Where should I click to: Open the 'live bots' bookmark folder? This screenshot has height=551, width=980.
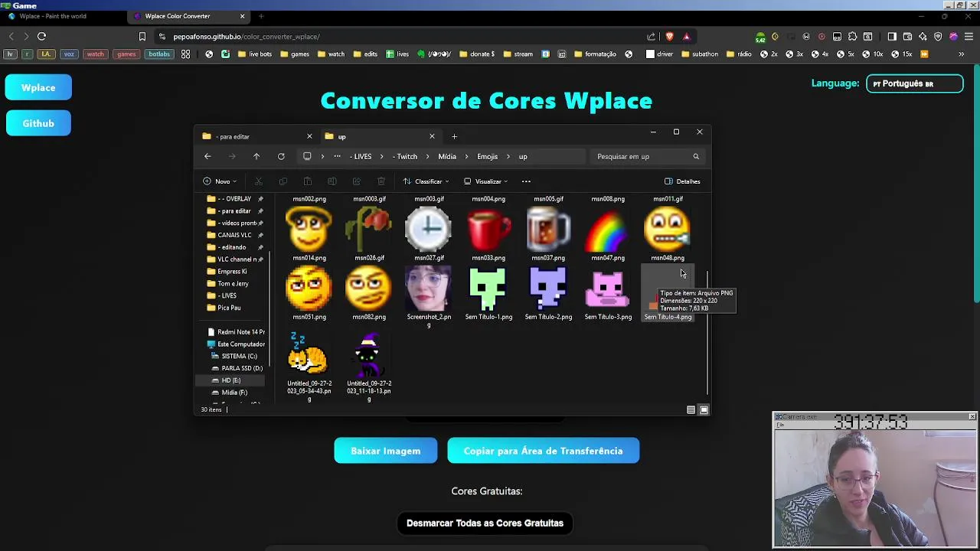pos(255,54)
